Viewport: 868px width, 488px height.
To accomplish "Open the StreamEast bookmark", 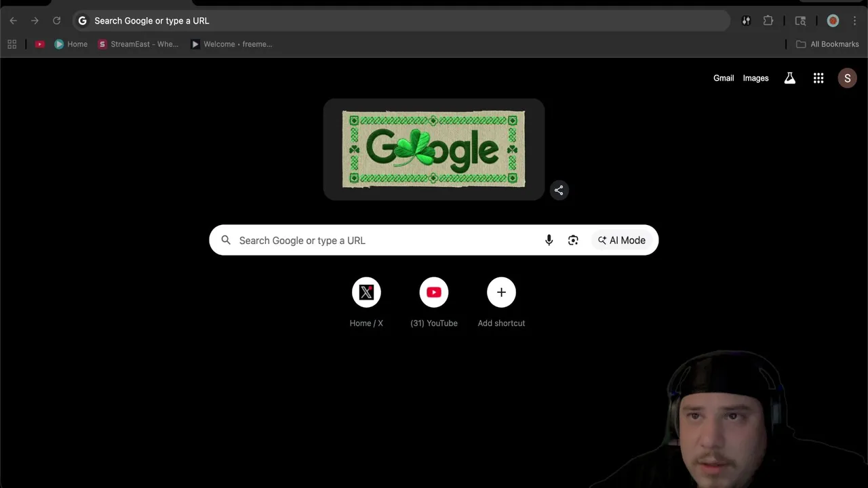I will tap(138, 44).
